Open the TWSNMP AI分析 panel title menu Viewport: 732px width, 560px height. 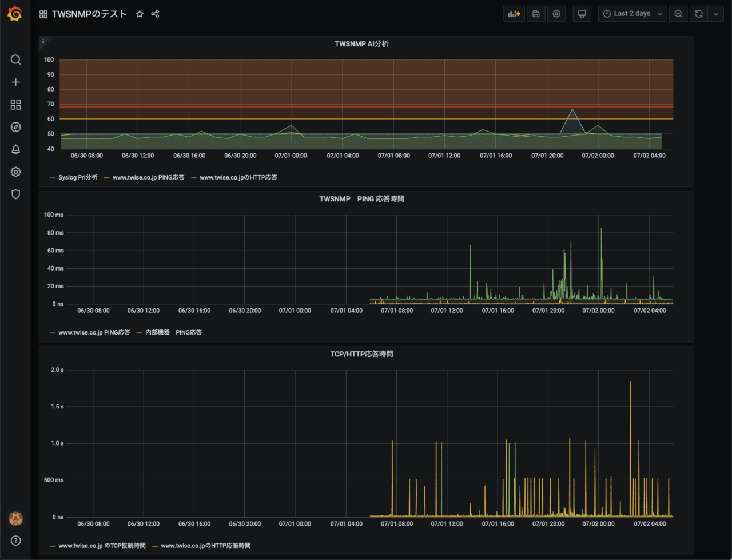(x=361, y=44)
